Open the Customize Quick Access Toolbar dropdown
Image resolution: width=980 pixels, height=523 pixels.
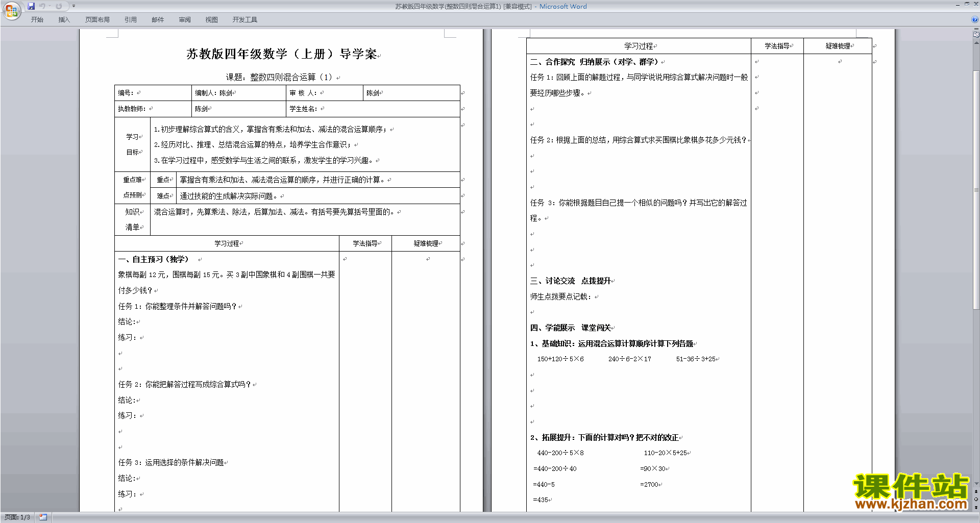coord(73,6)
